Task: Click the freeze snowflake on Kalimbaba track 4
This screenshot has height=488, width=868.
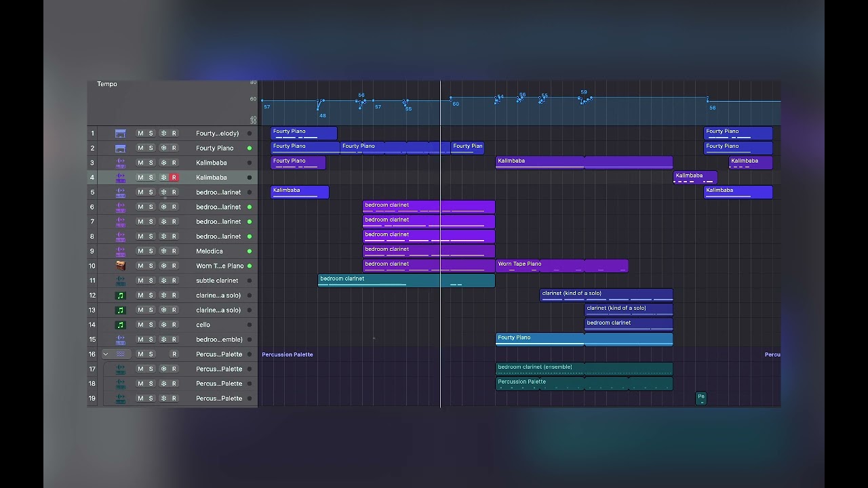Action: 163,178
